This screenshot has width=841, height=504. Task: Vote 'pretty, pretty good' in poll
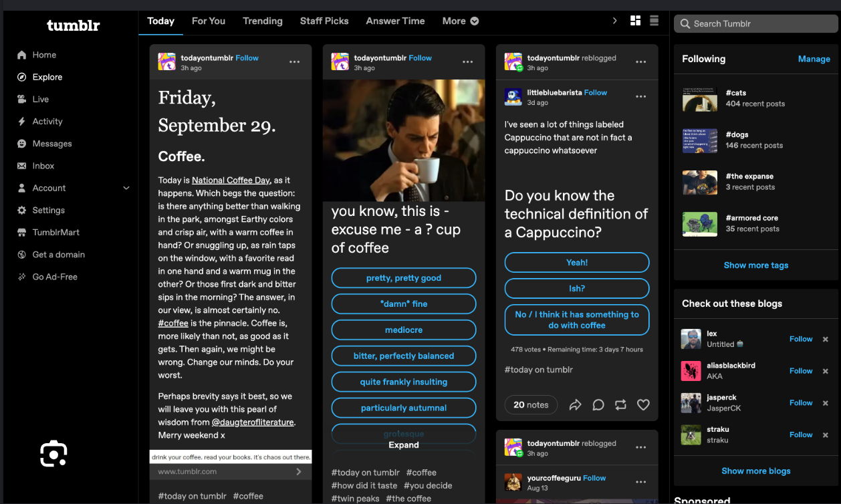[404, 278]
